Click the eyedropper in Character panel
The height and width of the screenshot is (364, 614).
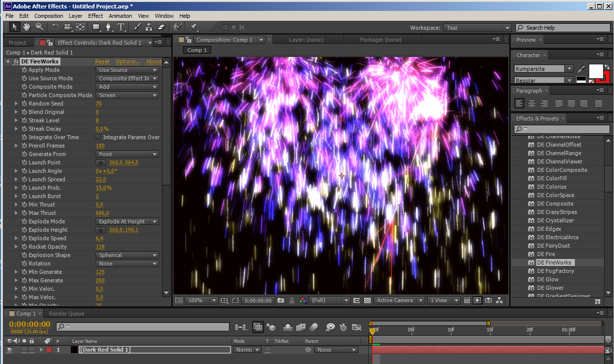tap(581, 69)
